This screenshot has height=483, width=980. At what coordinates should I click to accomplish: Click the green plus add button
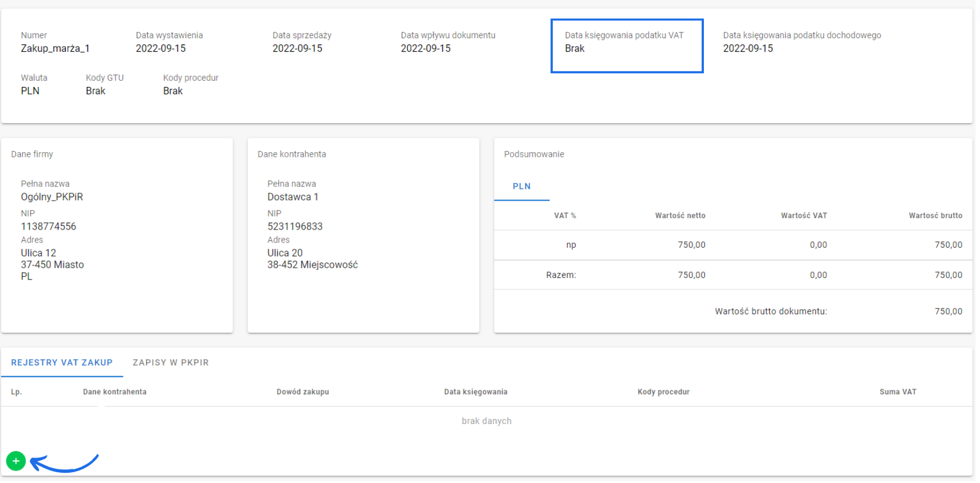(16, 462)
